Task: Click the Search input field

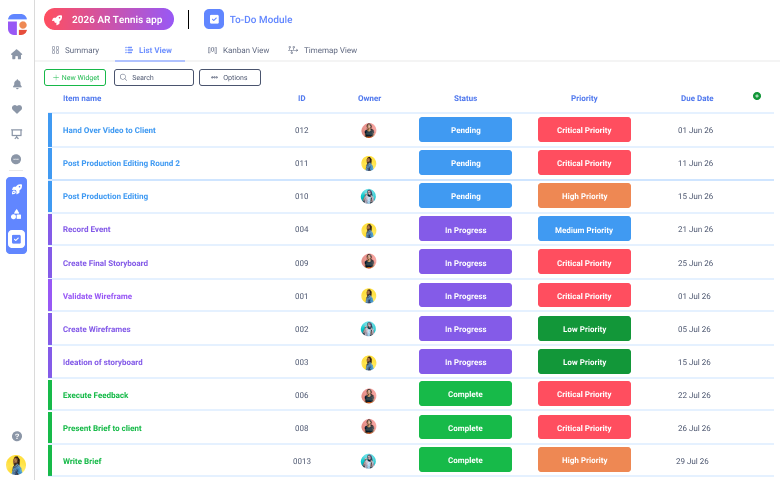Action: 154,77
